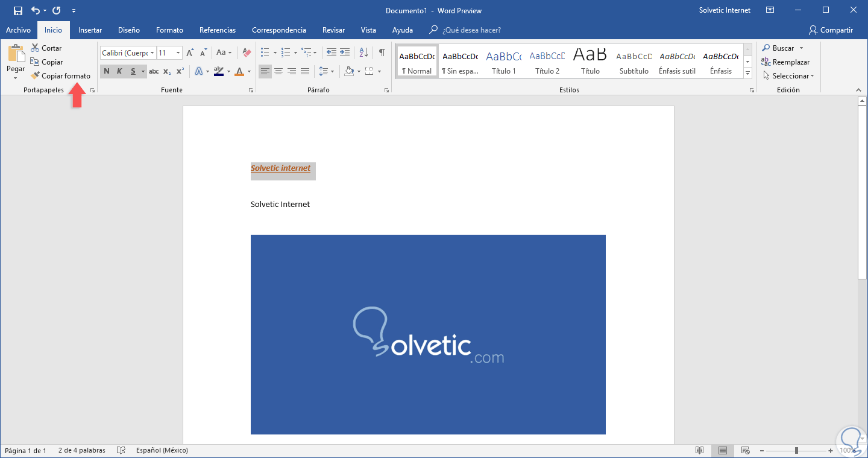Screen dimensions: 868x458
Task: Toggle left alignment for the paragraph
Action: pos(265,71)
